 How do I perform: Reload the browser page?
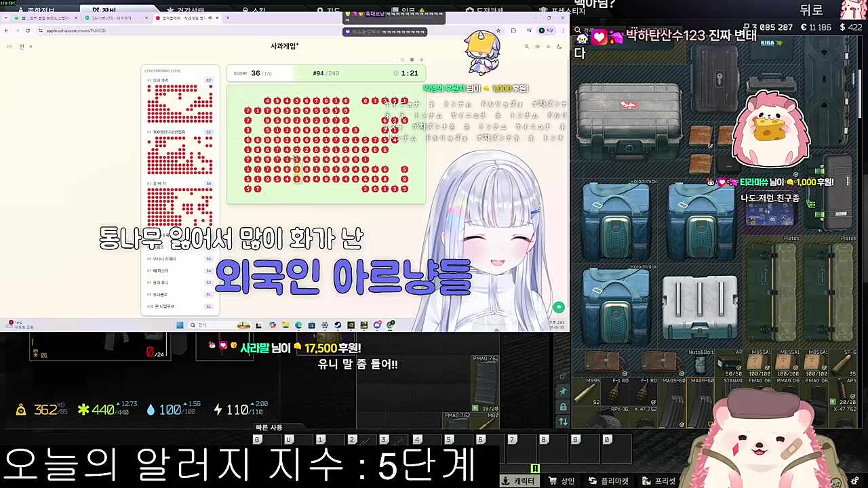(28, 30)
